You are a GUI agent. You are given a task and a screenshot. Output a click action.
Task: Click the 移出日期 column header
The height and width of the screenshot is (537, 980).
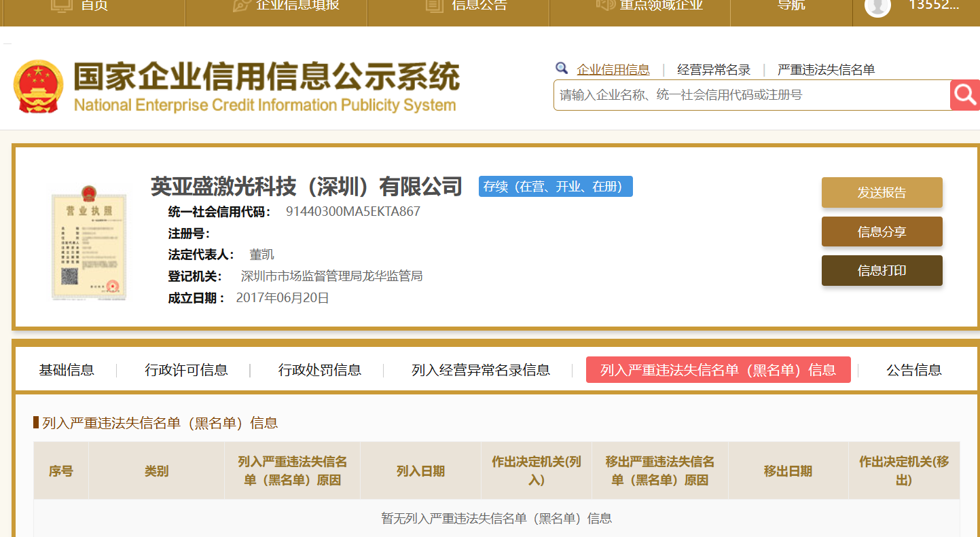pyautogui.click(x=788, y=471)
